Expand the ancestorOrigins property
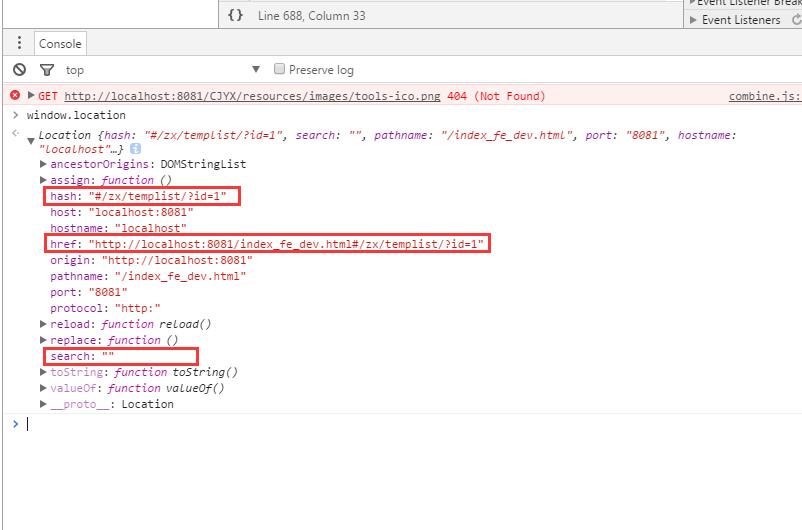802x530 pixels. click(43, 164)
